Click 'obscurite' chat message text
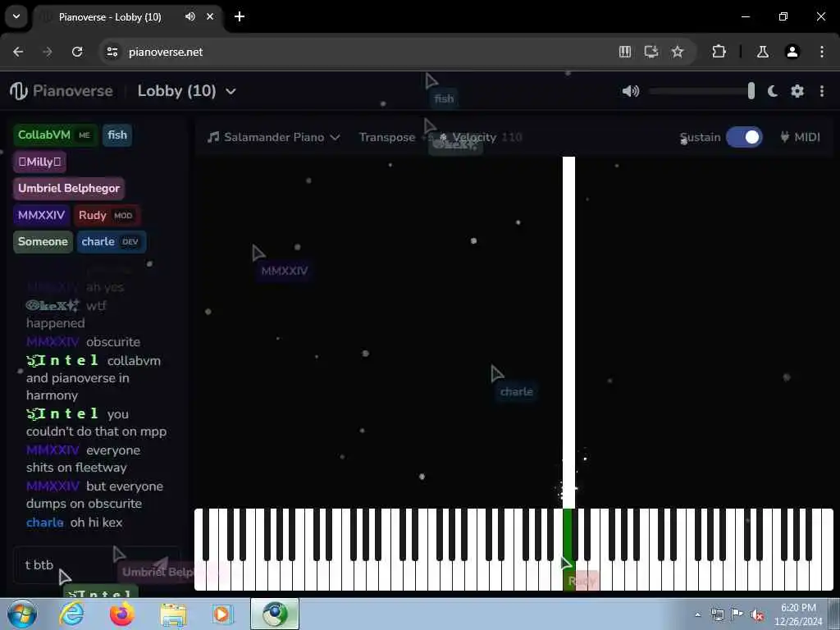The image size is (840, 630). click(113, 342)
